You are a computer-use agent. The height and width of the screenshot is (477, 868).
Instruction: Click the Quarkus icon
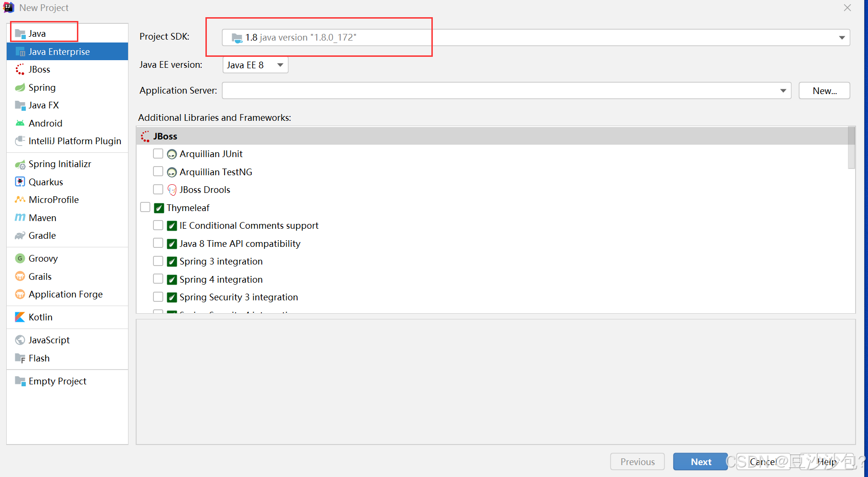(x=20, y=182)
